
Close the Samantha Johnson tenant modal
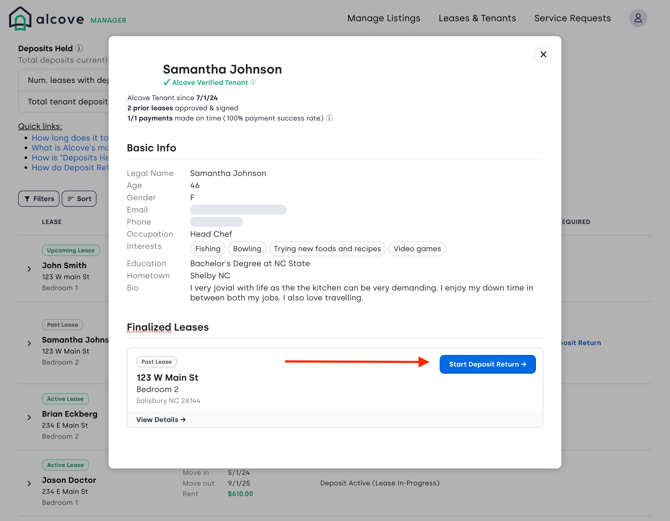(543, 55)
